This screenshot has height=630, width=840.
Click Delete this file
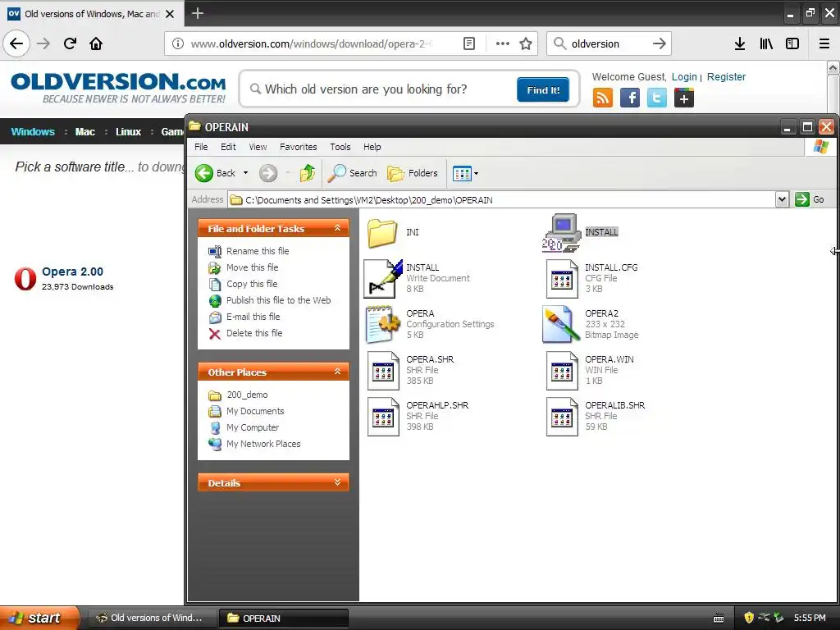tap(254, 333)
